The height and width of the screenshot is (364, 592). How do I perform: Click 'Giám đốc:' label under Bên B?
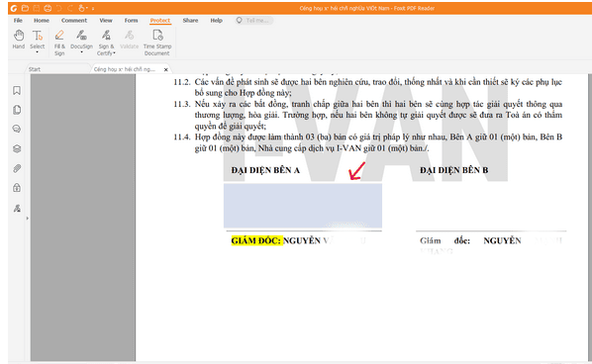pos(444,240)
